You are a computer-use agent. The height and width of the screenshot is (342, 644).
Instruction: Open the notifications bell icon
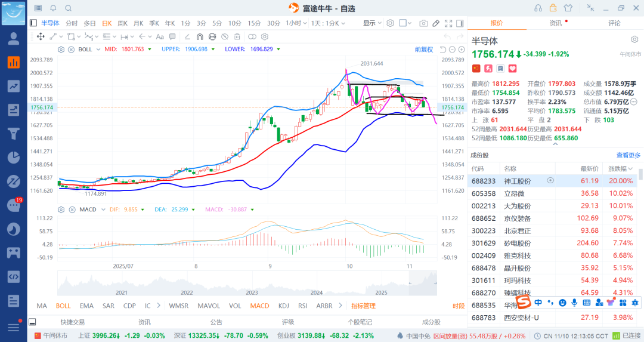pos(53,8)
